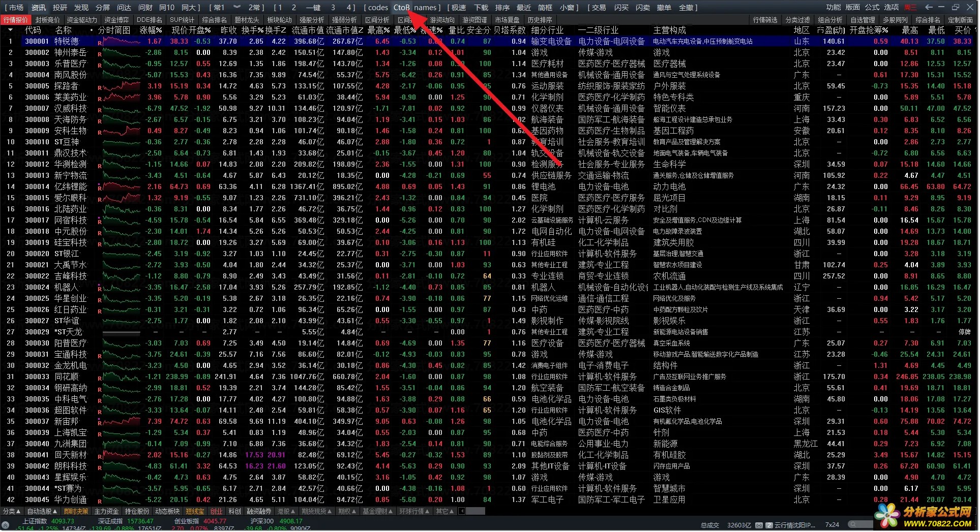Viewport: 980px width, 532px height.
Task: Click the signal broadcast icon in status bar
Action: pos(759,525)
